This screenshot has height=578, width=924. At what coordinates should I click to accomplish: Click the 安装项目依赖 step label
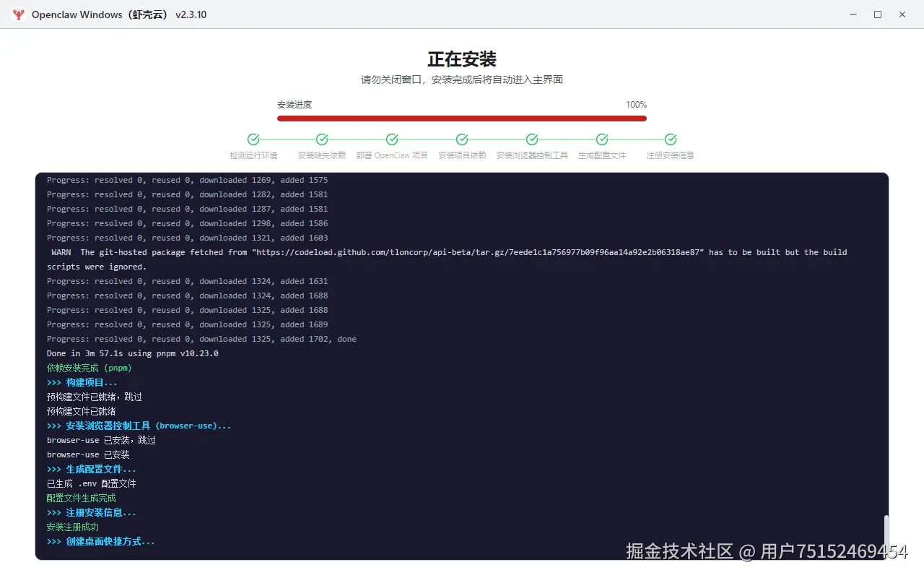pyautogui.click(x=462, y=155)
